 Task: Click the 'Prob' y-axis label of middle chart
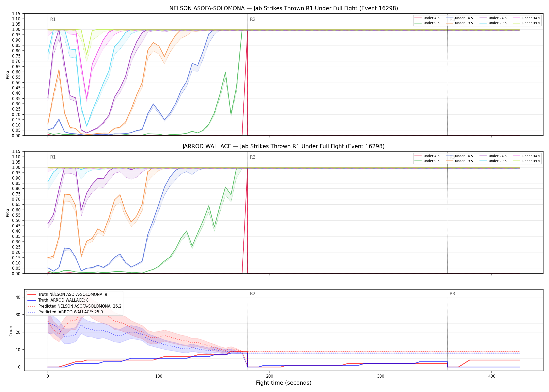[x=8, y=213]
